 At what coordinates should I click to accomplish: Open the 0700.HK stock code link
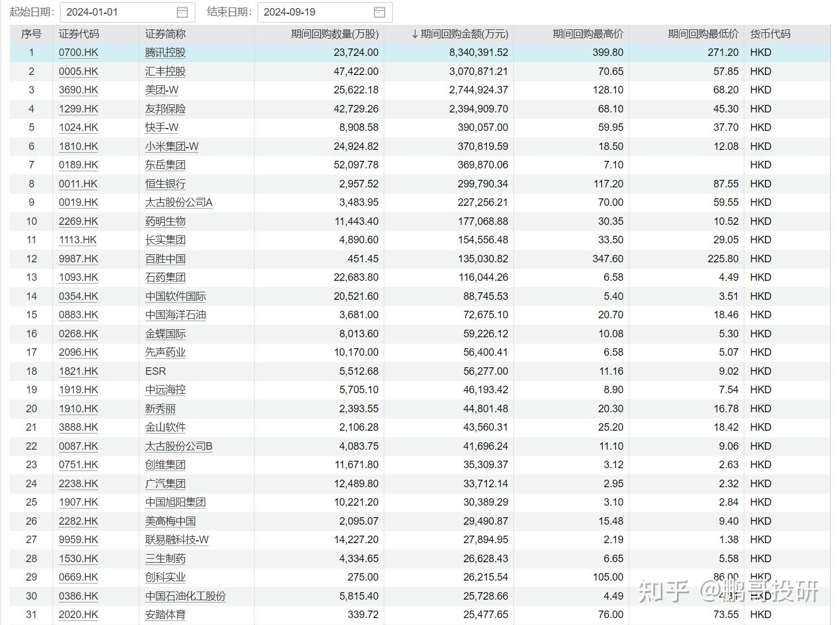click(77, 52)
